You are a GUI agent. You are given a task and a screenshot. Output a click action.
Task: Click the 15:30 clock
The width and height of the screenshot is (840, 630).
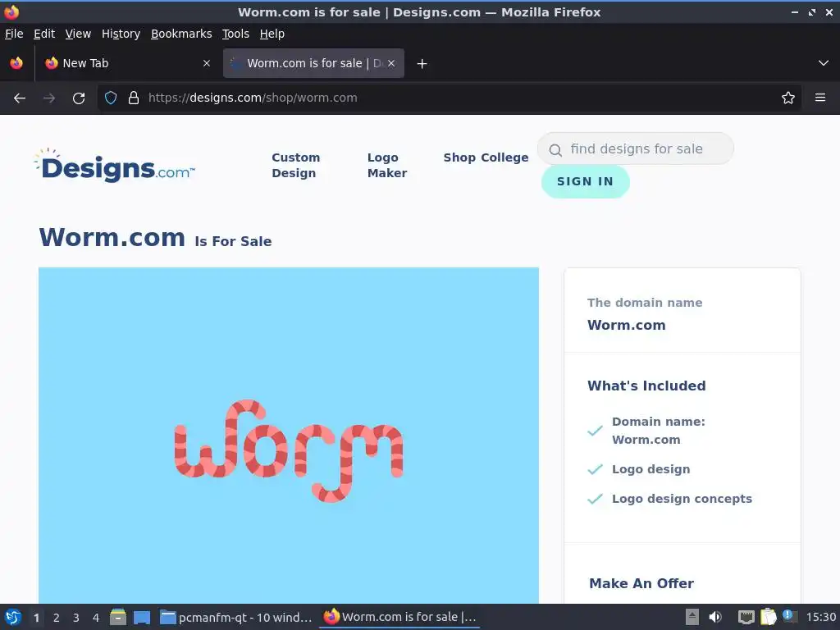[820, 617]
